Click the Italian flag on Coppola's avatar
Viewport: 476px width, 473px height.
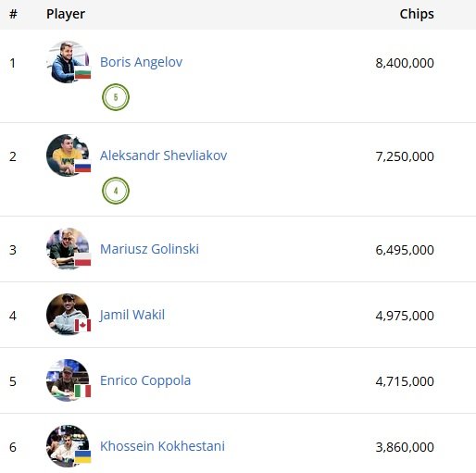(x=82, y=392)
